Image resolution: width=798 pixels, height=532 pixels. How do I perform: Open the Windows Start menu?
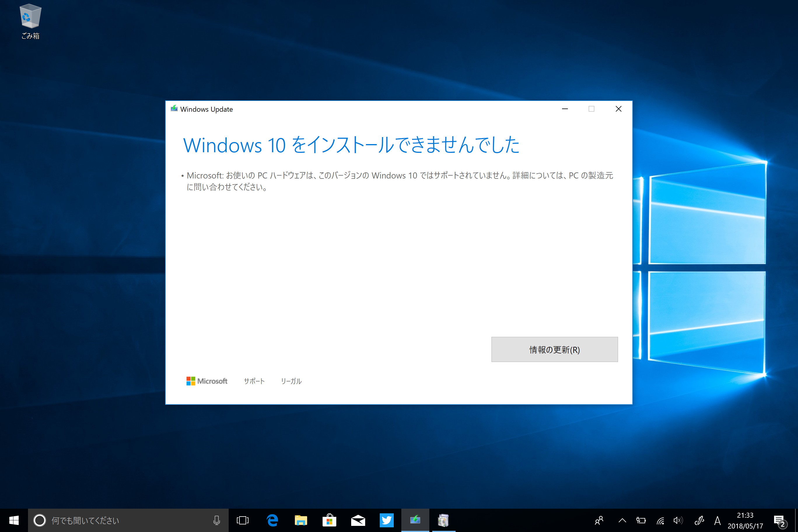[x=14, y=520]
